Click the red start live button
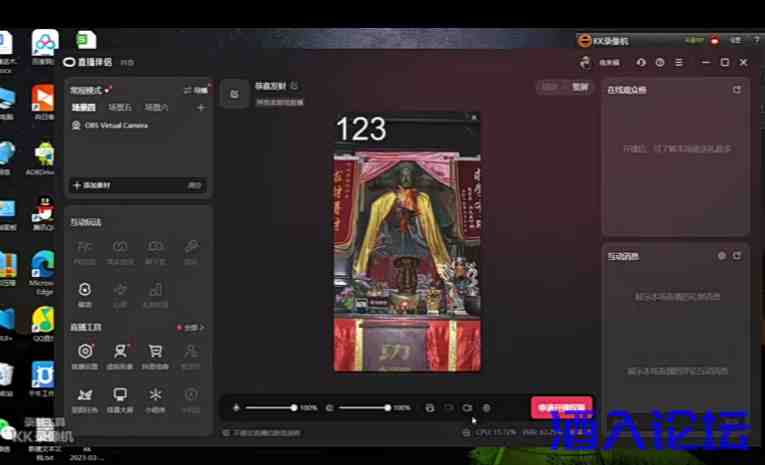 pyautogui.click(x=562, y=407)
